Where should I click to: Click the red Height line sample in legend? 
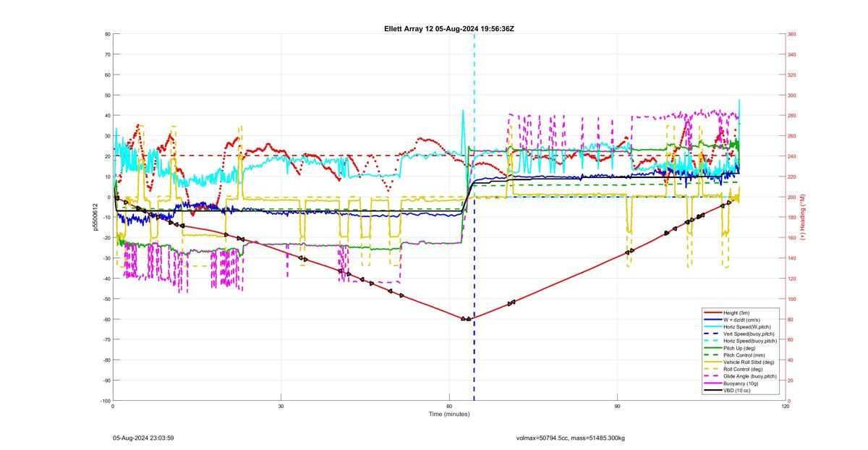[x=713, y=313]
